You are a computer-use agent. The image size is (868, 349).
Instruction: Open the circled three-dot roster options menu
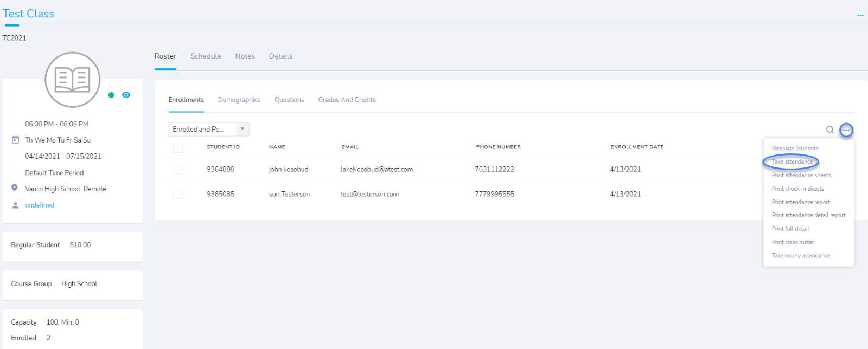[x=846, y=130]
